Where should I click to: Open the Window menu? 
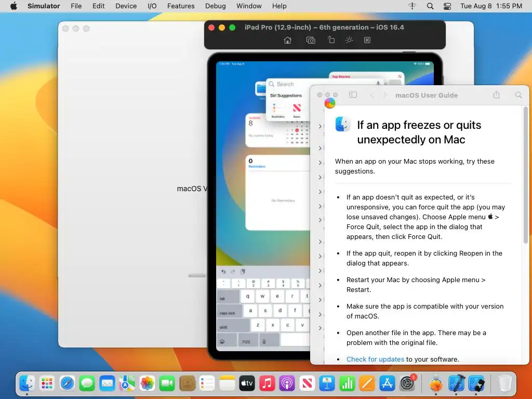coord(249,6)
